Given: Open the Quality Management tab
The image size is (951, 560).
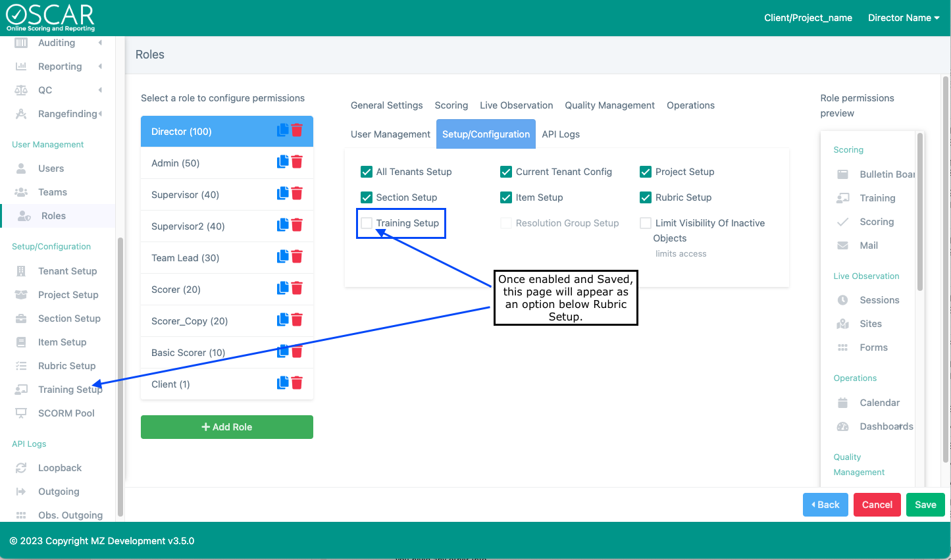Looking at the screenshot, I should 609,105.
